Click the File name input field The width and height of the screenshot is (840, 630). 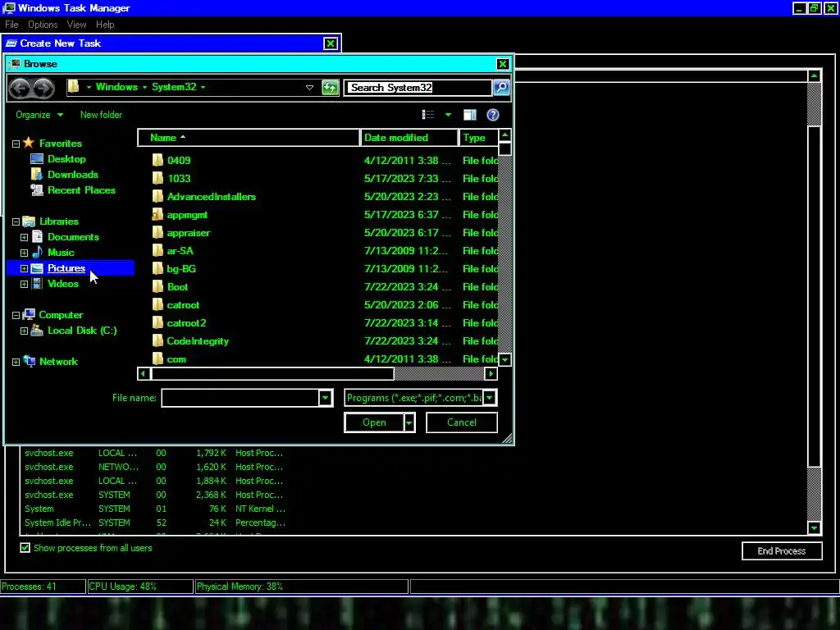point(240,398)
